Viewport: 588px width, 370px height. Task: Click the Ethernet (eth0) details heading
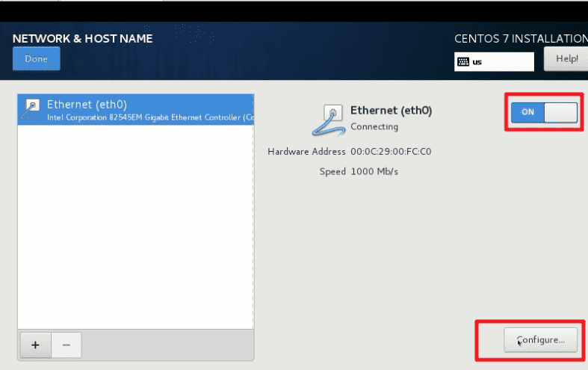pos(391,111)
